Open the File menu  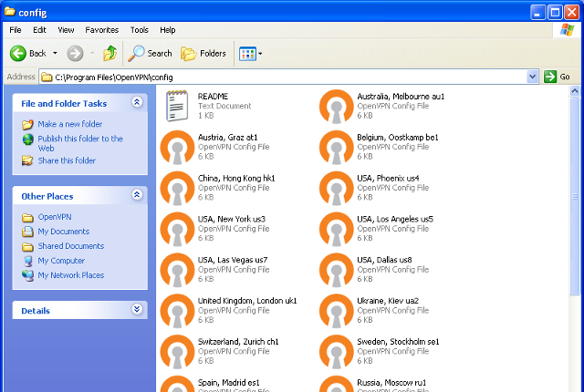pyautogui.click(x=16, y=30)
